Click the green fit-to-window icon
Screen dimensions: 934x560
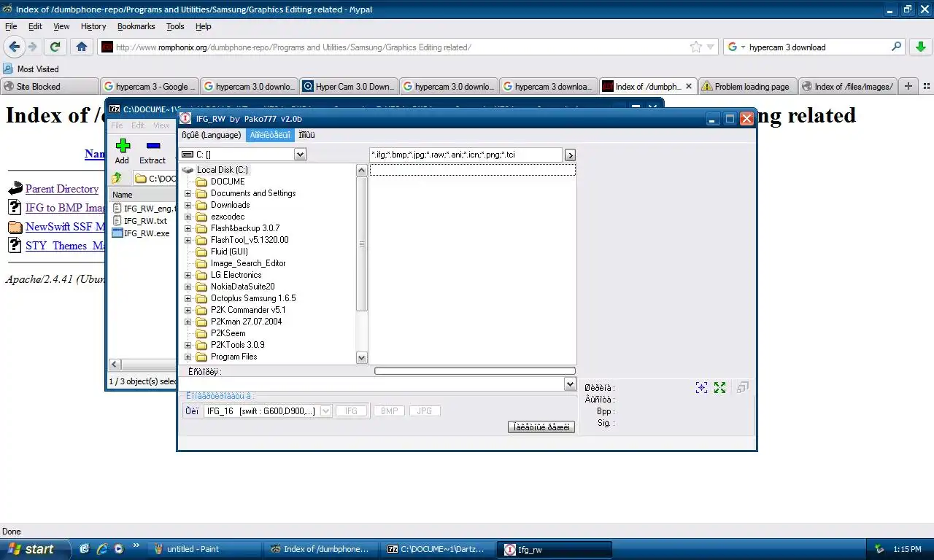point(720,388)
